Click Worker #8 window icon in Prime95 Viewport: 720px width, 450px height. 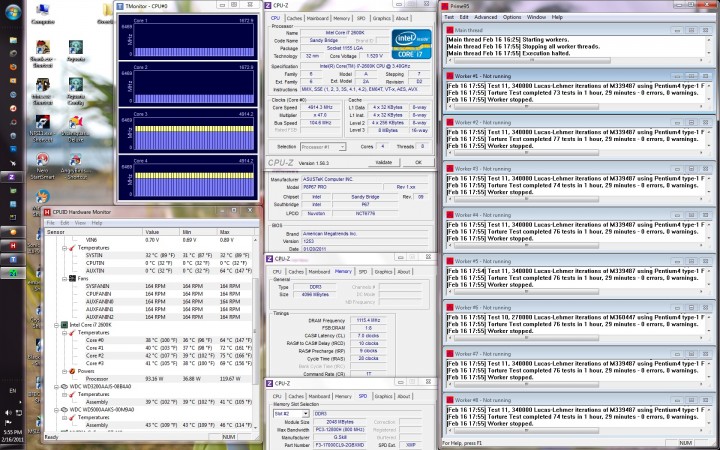[x=450, y=400]
